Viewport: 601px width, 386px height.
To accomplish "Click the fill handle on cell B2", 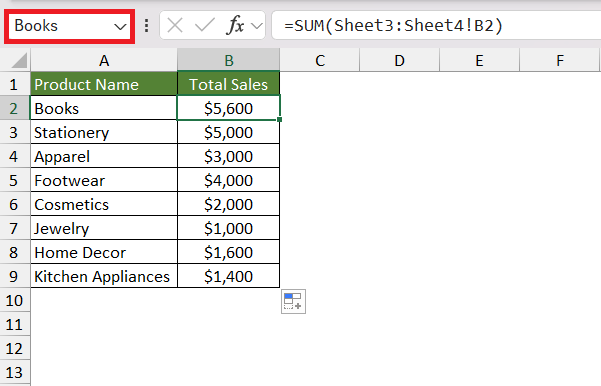I will click(279, 120).
